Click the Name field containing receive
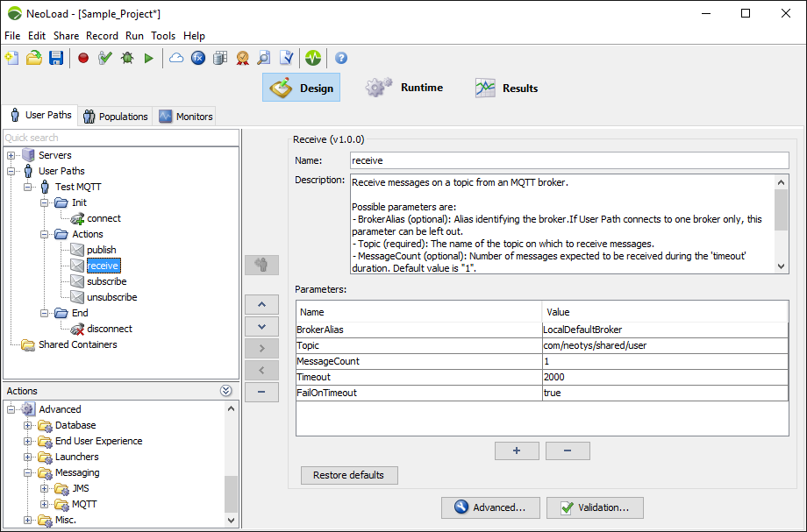Image resolution: width=807 pixels, height=532 pixels. 568,160
